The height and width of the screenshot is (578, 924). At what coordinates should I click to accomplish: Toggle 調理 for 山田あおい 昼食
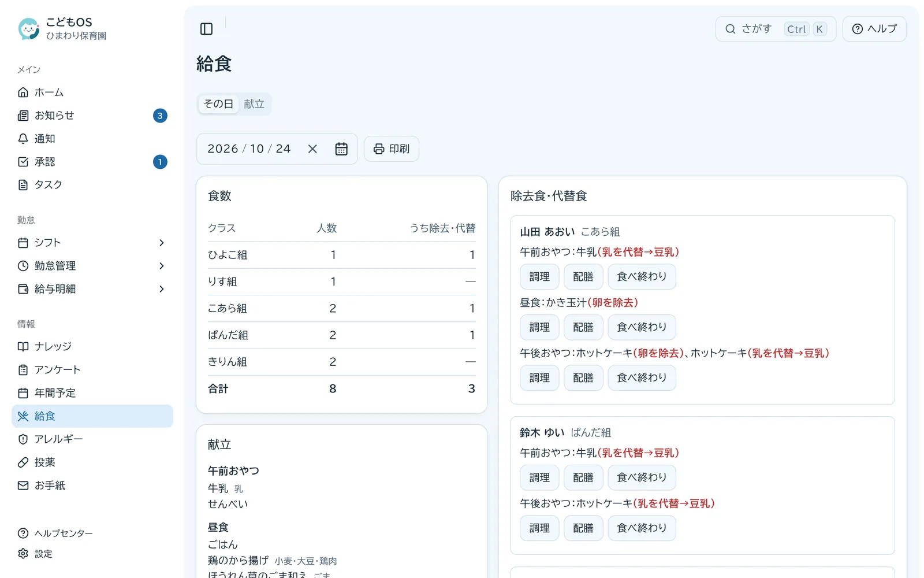pyautogui.click(x=539, y=327)
